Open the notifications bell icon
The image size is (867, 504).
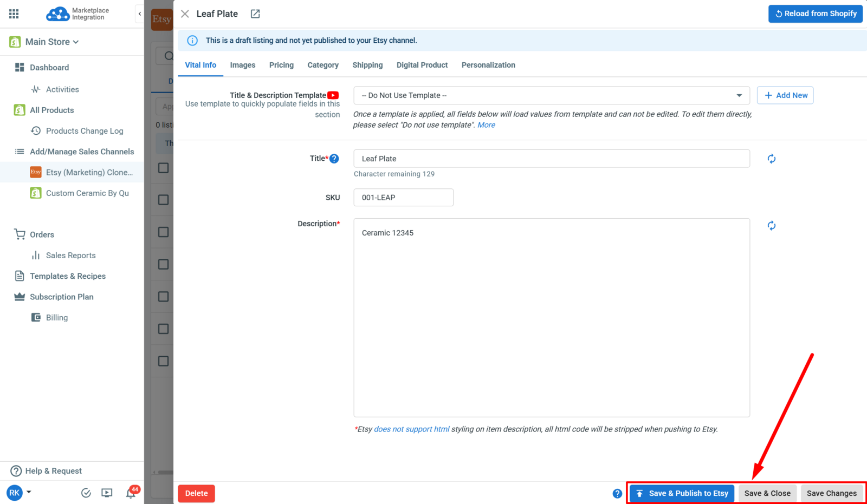pyautogui.click(x=131, y=493)
